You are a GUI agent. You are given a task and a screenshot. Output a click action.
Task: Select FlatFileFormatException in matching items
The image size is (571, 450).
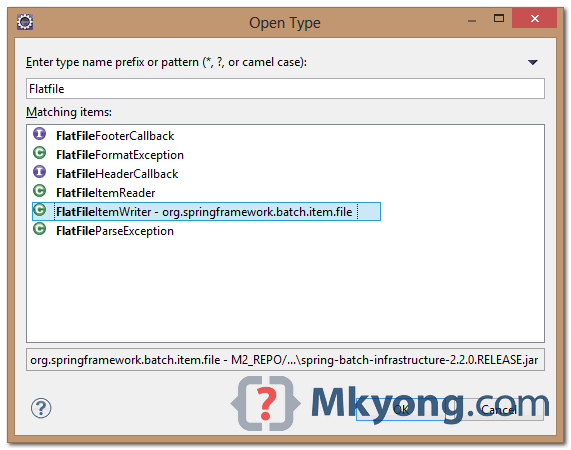point(120,155)
